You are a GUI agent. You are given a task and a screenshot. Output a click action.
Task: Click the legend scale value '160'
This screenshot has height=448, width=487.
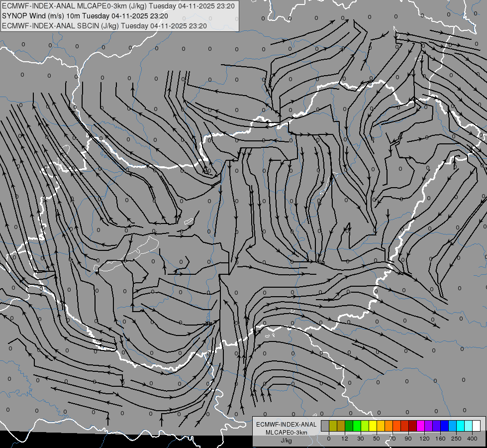440,439
